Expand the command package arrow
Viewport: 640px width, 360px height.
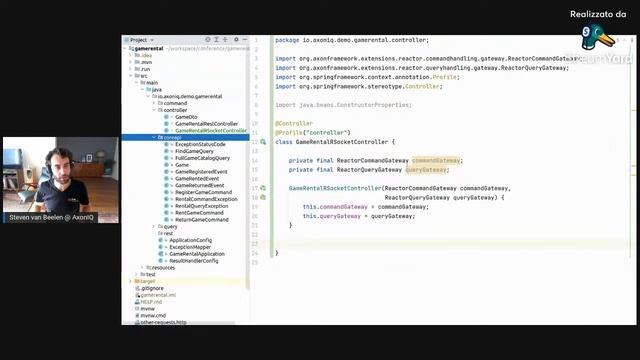click(154, 103)
